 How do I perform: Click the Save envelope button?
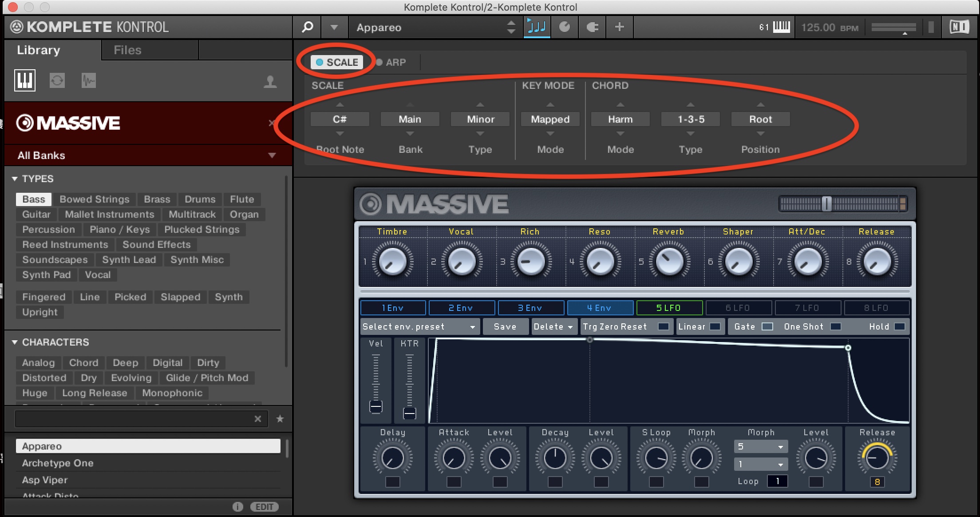click(505, 326)
